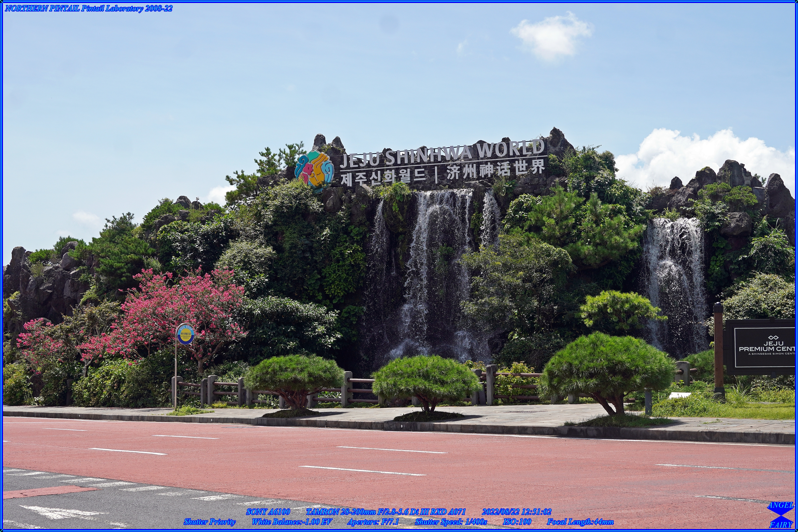Click the 'Aperture: F/7.1' caption

point(373,522)
